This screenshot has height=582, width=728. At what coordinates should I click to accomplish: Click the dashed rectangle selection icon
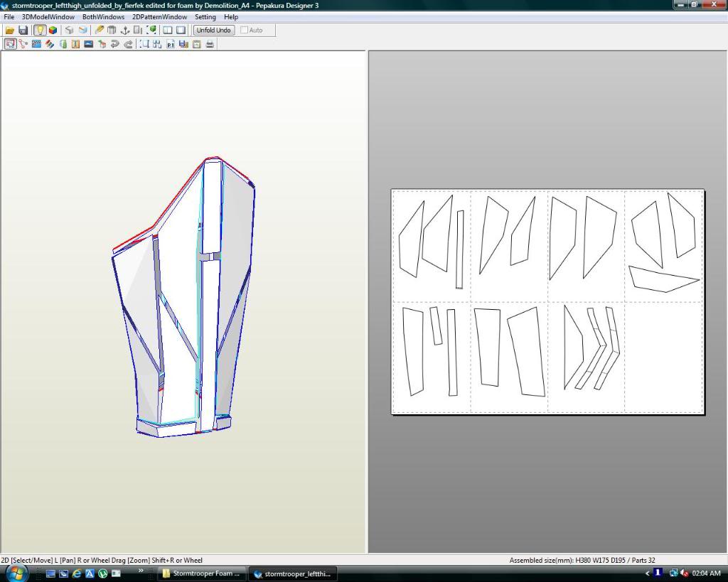click(x=144, y=44)
